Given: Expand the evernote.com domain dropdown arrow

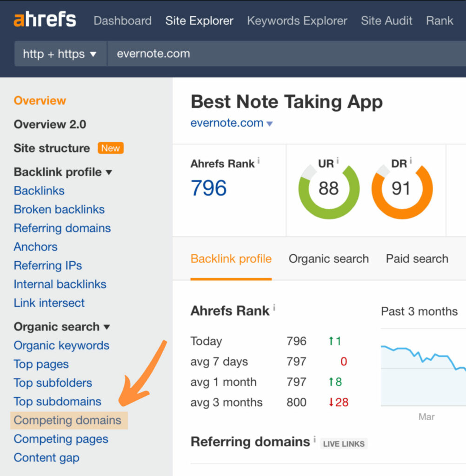Looking at the screenshot, I should click(x=269, y=124).
